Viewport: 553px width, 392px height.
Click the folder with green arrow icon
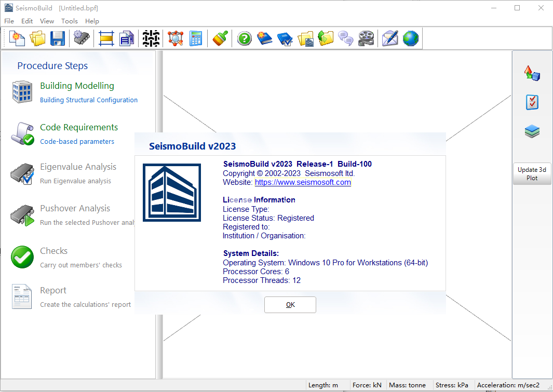click(326, 38)
